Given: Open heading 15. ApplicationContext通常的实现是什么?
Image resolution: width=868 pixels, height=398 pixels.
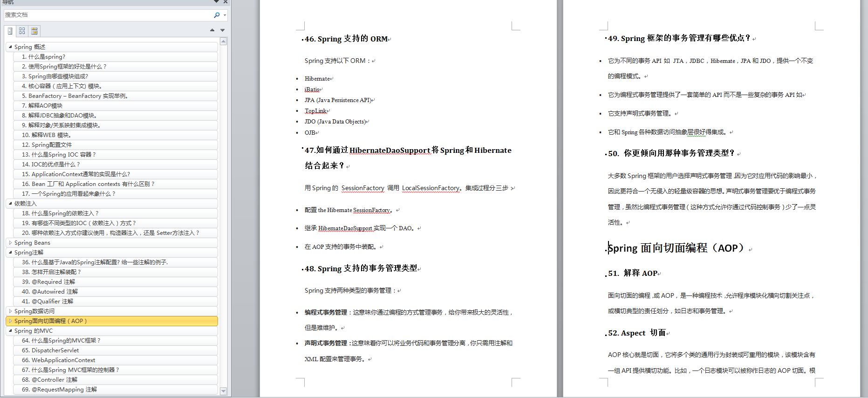Looking at the screenshot, I should [x=115, y=174].
